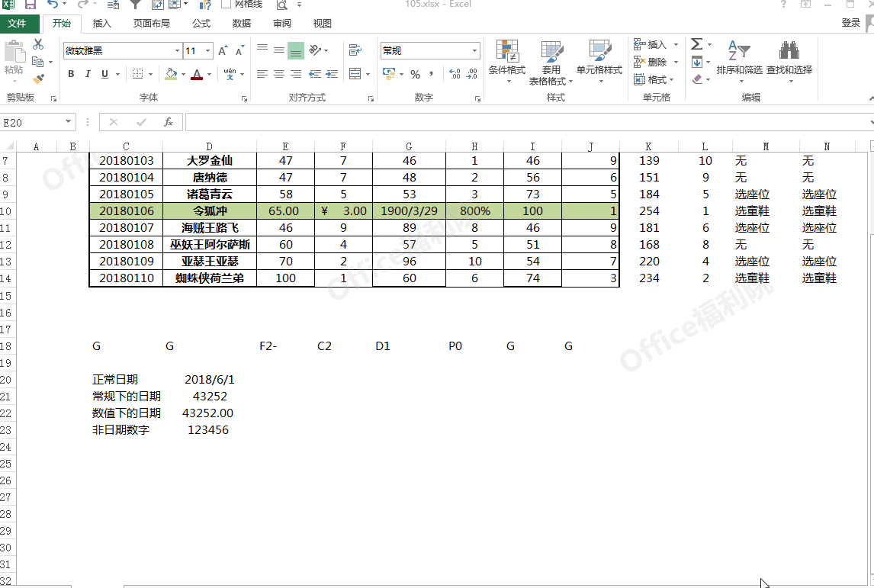Click the AutoSum sigma icon

click(x=697, y=44)
